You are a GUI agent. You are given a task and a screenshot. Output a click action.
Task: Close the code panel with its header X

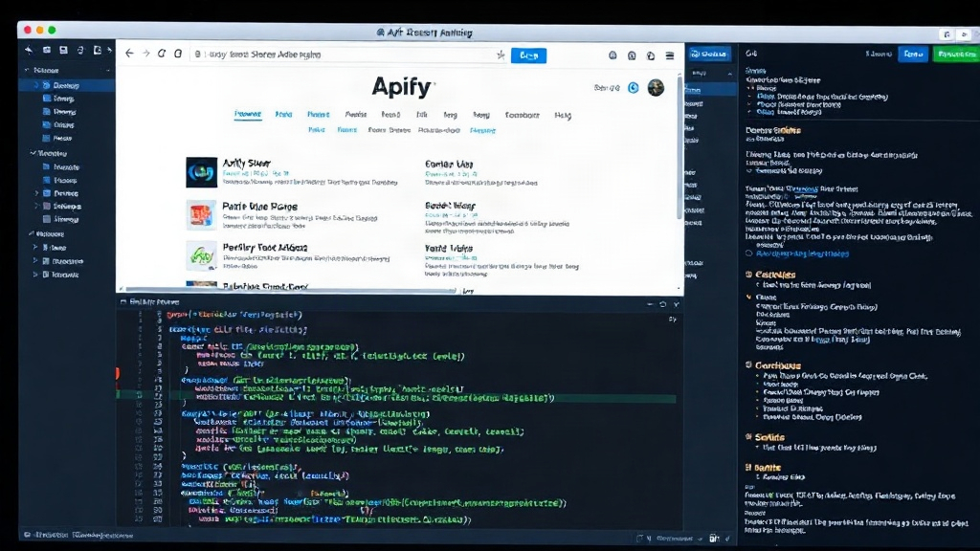pos(677,304)
